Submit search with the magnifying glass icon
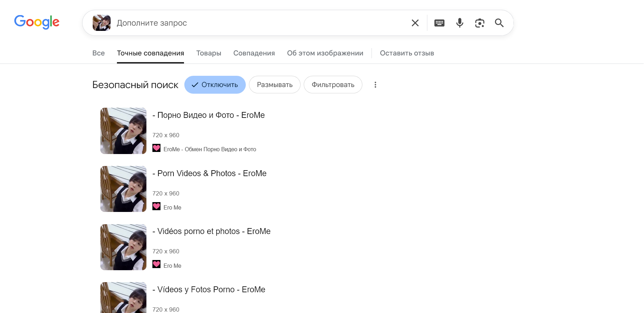Image resolution: width=644 pixels, height=313 pixels. tap(499, 23)
